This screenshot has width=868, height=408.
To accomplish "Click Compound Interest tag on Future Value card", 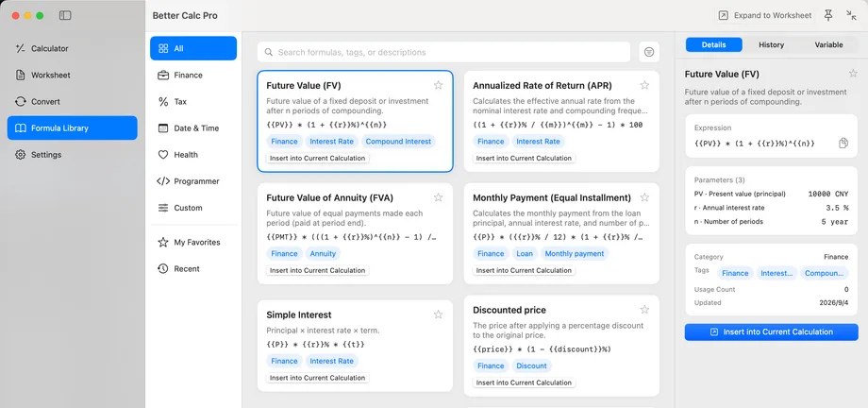I will click(398, 142).
